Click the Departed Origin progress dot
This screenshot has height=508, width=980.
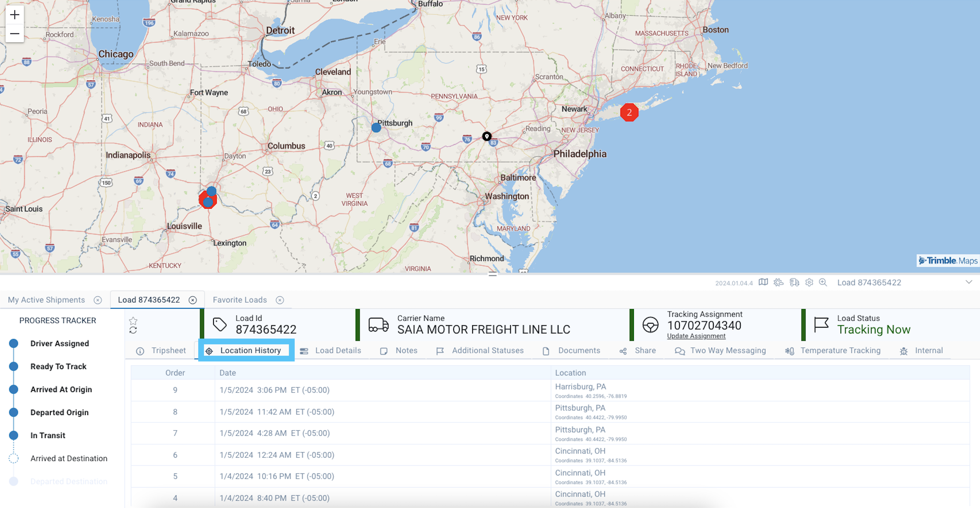pos(14,412)
